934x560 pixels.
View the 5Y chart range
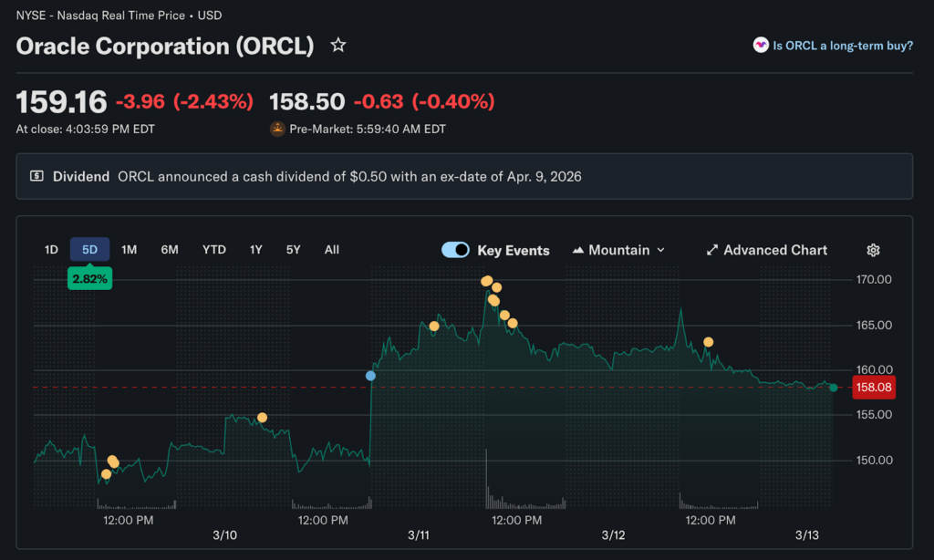click(293, 249)
